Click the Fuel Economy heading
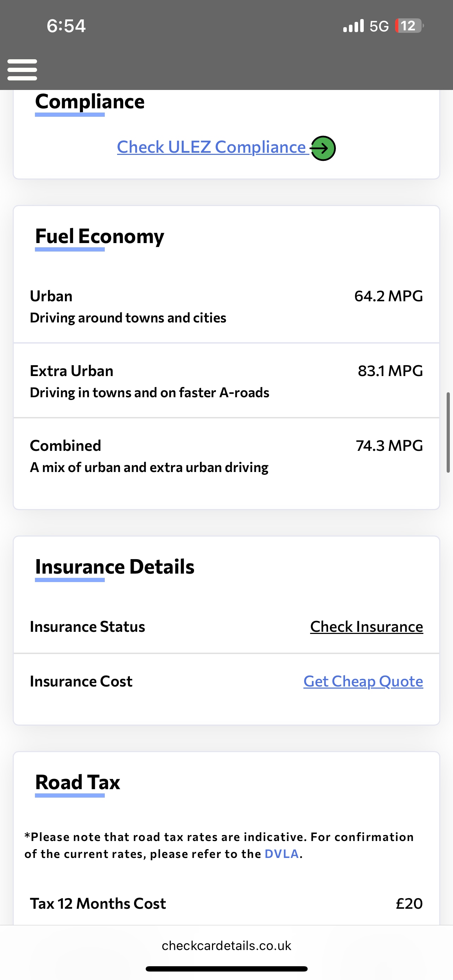 99,236
